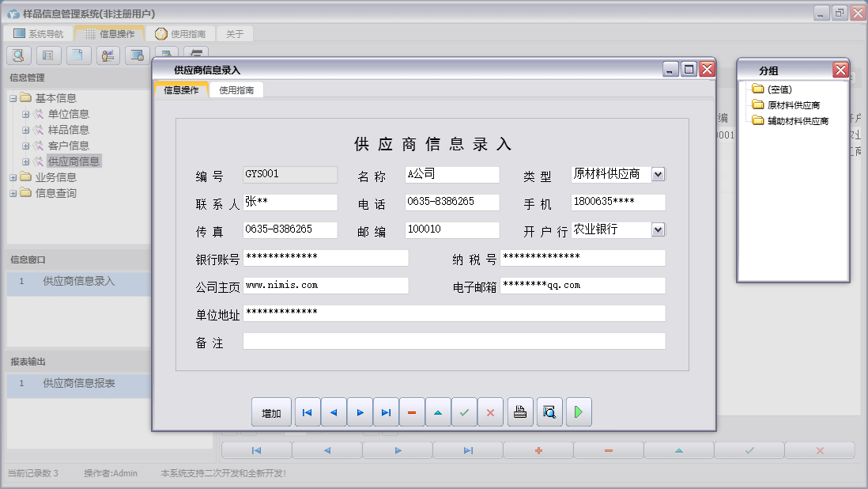Collapse the 基本信息 tree node
868x489 pixels.
(13, 98)
